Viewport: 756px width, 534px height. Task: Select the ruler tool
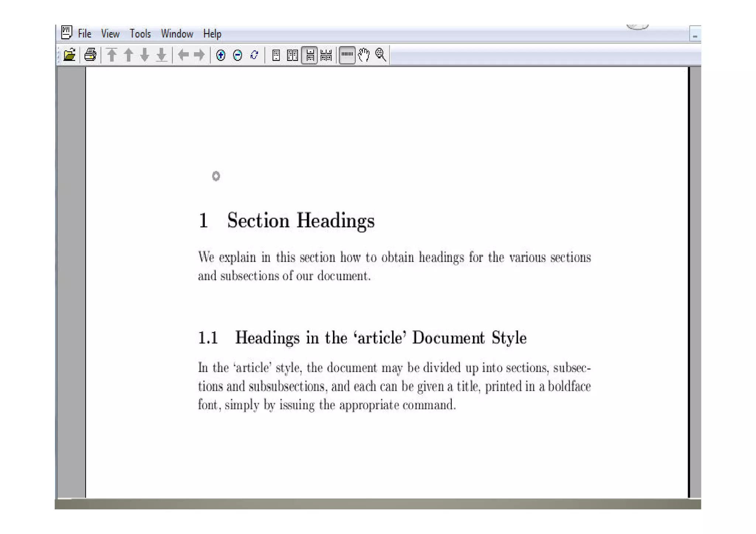coord(347,55)
